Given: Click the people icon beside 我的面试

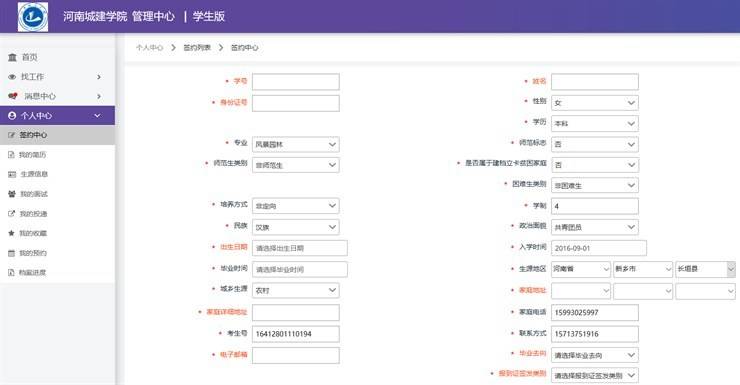Looking at the screenshot, I should click(12, 194).
